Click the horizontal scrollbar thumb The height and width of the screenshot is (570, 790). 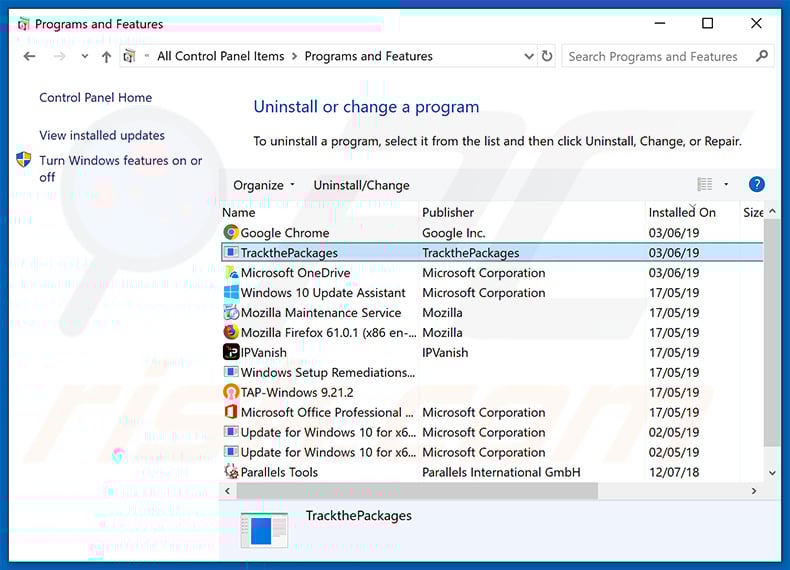417,491
